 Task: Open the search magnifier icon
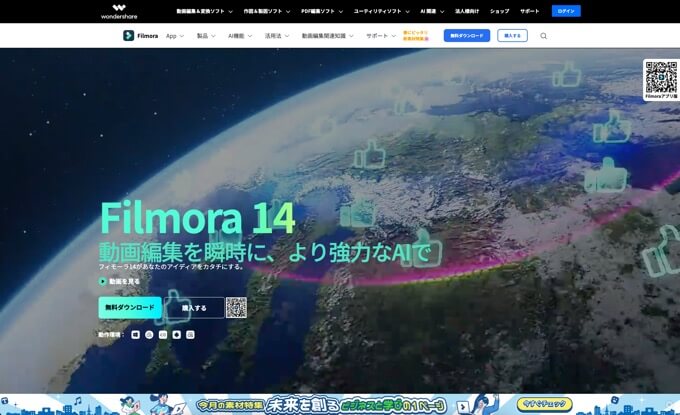[x=543, y=36]
